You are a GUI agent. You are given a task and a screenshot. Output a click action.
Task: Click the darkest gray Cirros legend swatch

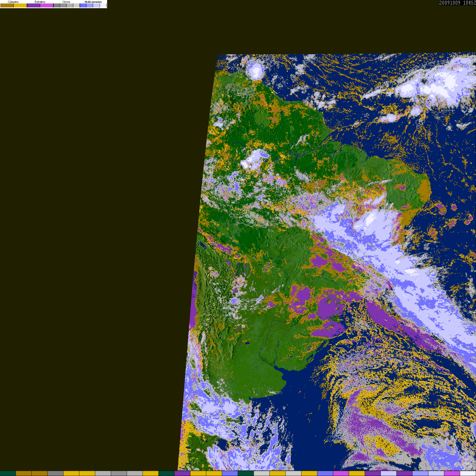coord(57,5)
